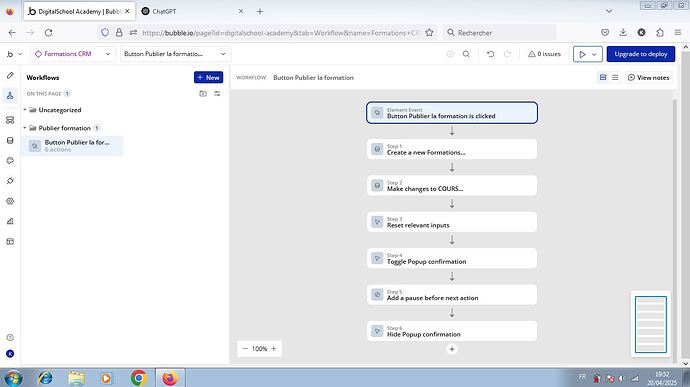690x387 pixels.
Task: Switch to compact list view toggle
Action: pos(615,77)
